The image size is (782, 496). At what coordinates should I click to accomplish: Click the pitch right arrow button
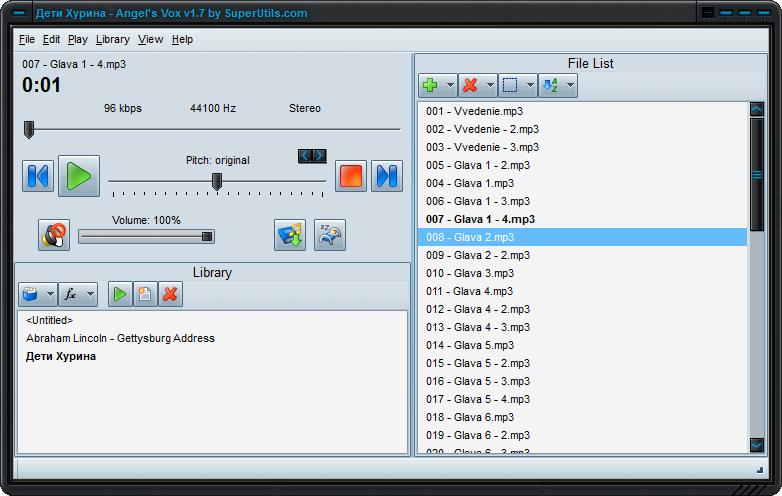pos(319,156)
